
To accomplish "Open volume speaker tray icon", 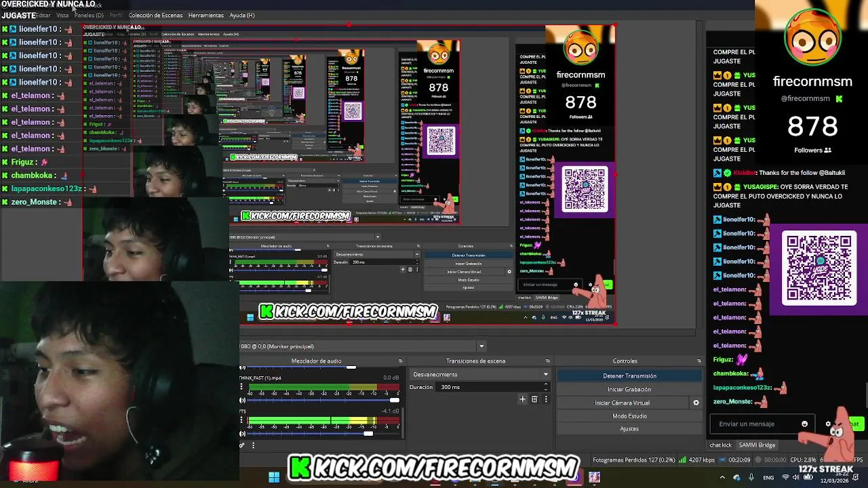I will (797, 477).
